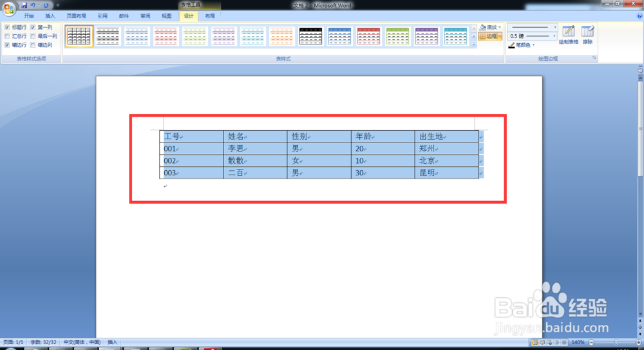Toggle the 插入 insert mode indicator
Image resolution: width=644 pixels, height=350 pixels.
(x=113, y=342)
